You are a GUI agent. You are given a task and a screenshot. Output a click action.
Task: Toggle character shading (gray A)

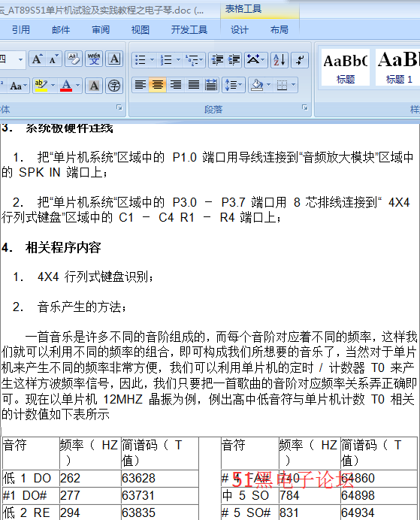click(94, 86)
